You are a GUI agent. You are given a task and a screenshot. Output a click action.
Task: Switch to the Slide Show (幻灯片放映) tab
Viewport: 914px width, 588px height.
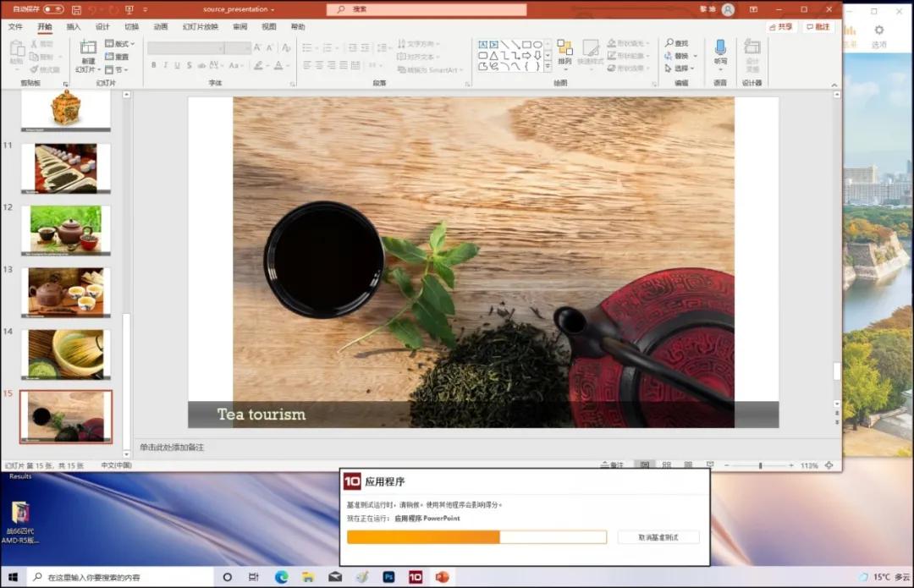[200, 27]
